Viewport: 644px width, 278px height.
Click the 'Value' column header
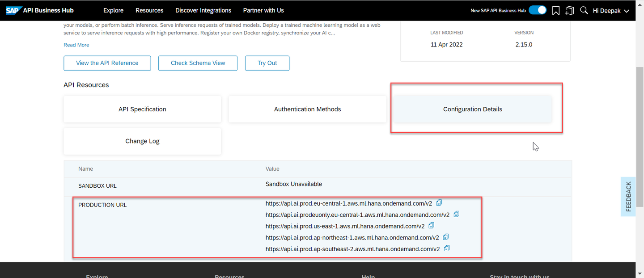pyautogui.click(x=272, y=168)
